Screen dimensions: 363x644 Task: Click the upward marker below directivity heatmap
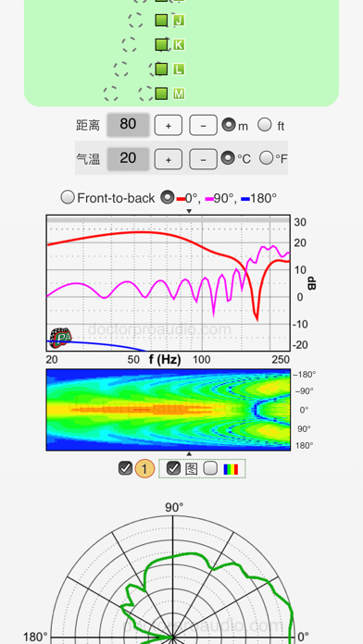189,453
